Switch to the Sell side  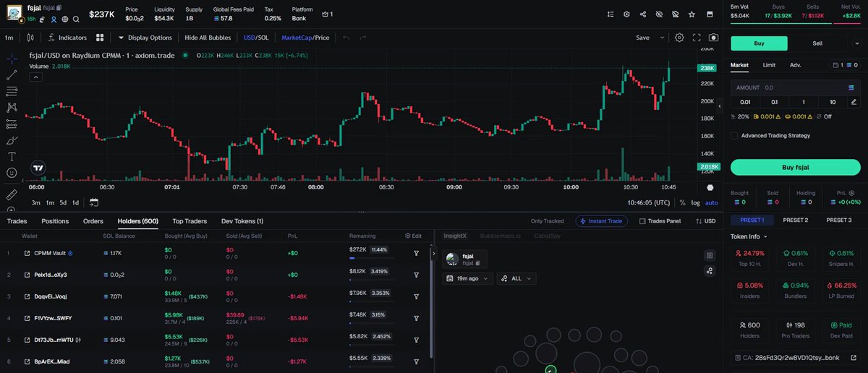point(817,43)
